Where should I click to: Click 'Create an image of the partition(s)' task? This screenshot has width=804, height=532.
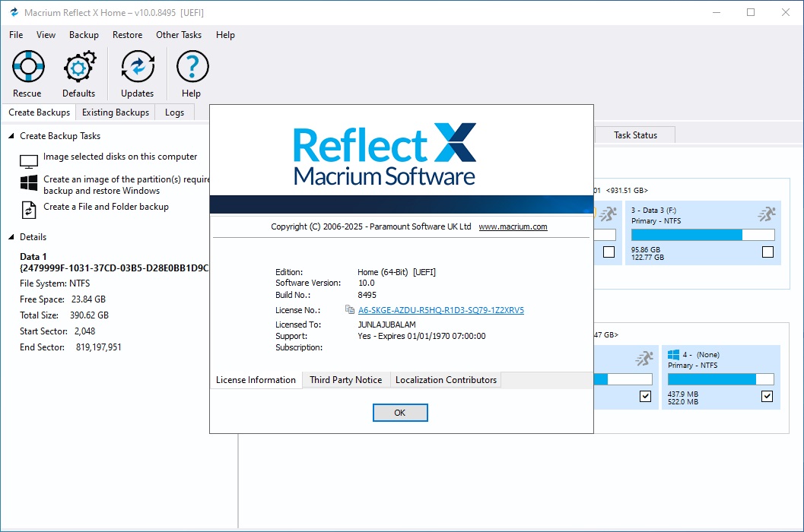click(x=127, y=185)
